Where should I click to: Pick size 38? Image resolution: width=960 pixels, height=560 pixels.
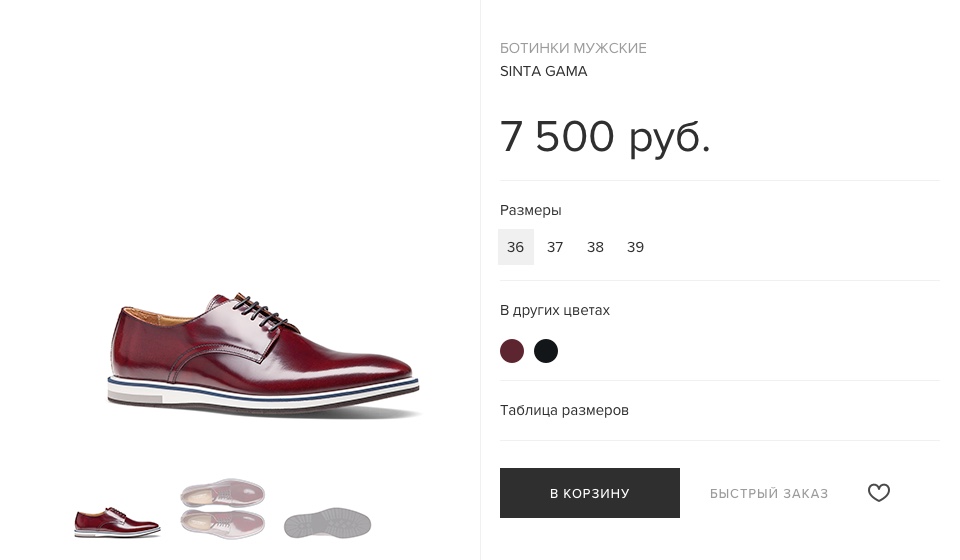(595, 247)
